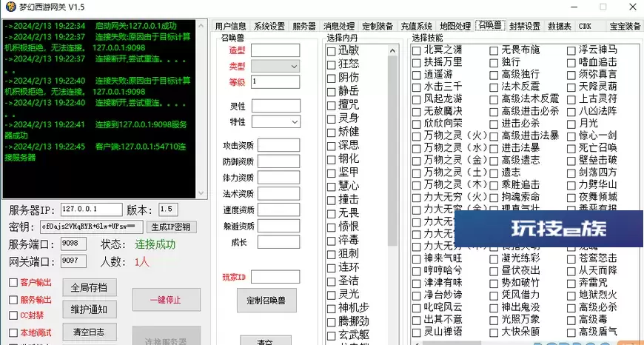Image resolution: width=644 pixels, height=345 pixels.
Task: Tick the 神机步 checkbox
Action: coord(331,309)
